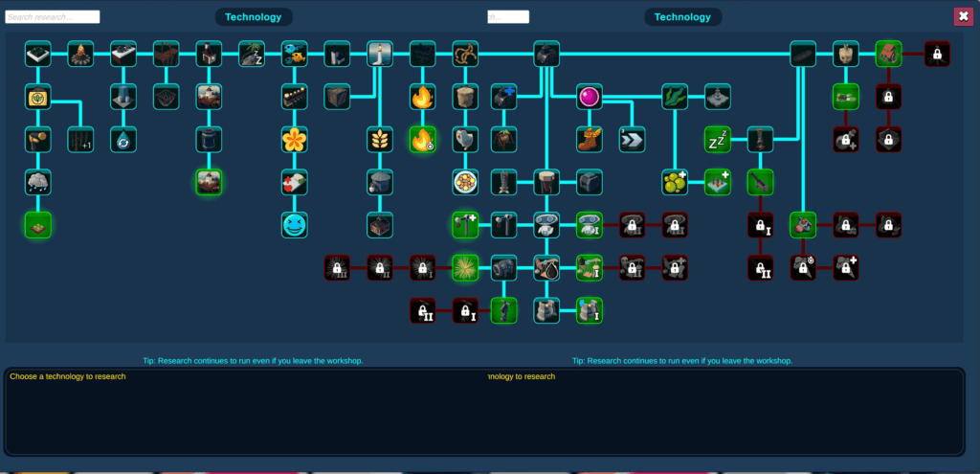Select the brown boot technology
The height and width of the screenshot is (474, 980).
click(590, 140)
